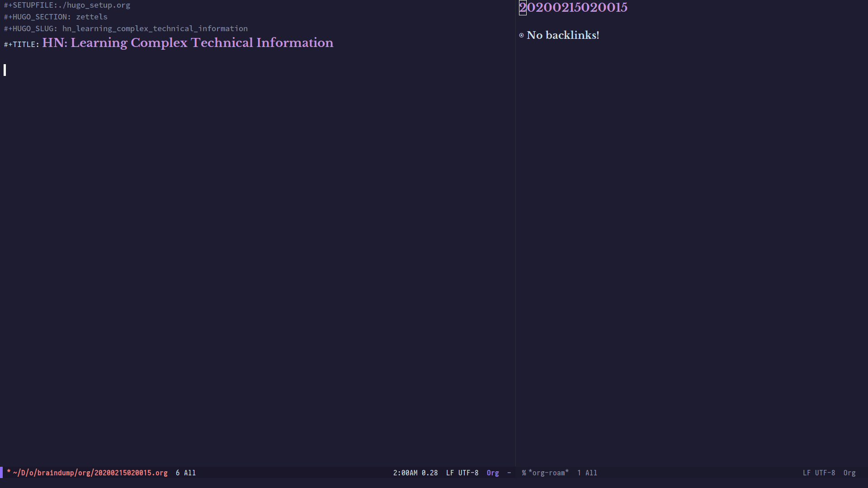The height and width of the screenshot is (488, 868).
Task: Click LF UTF-8 encoding in left modeline
Action: click(462, 473)
